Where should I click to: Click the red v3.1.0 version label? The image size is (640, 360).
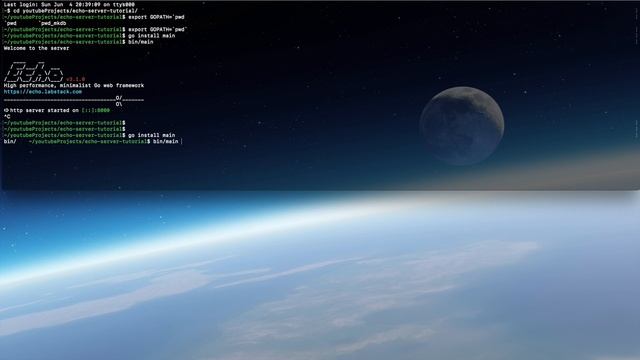click(76, 79)
